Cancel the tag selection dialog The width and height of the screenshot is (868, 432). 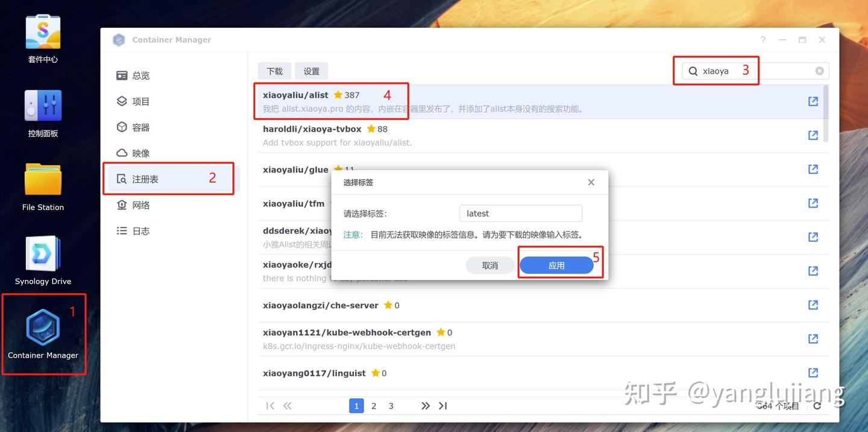(490, 265)
